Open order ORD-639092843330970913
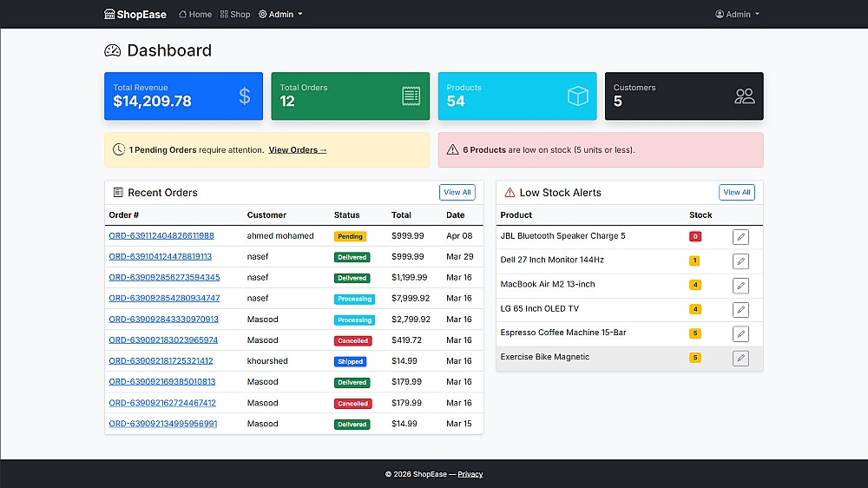Screen dimensions: 868x488 (x=164, y=320)
